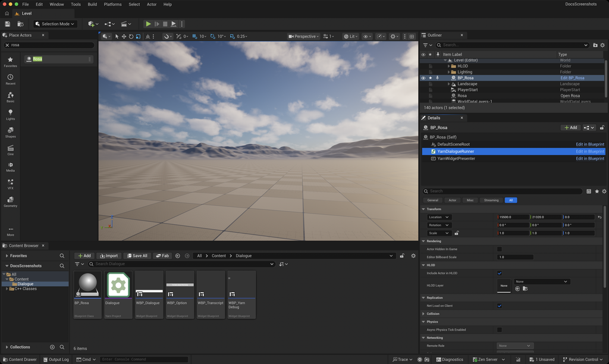Open the Basic category in Place Actors
The image size is (609, 364).
tap(11, 97)
